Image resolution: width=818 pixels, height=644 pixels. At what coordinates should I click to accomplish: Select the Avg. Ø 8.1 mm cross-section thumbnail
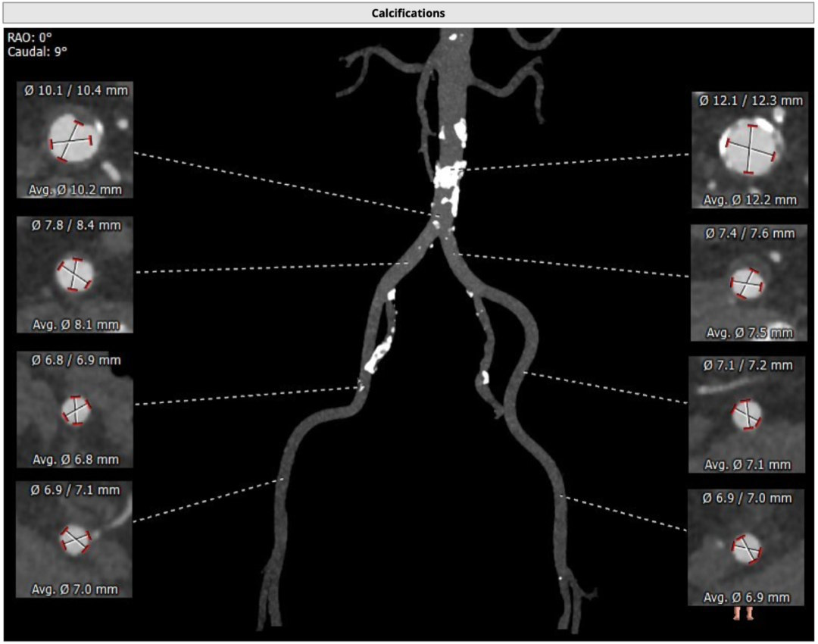tap(74, 274)
